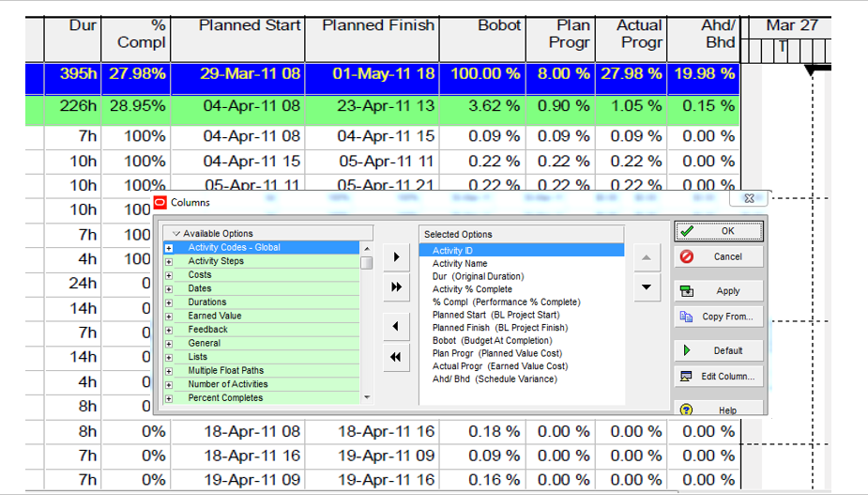Click the Dur column header
868x495 pixels.
coord(72,39)
